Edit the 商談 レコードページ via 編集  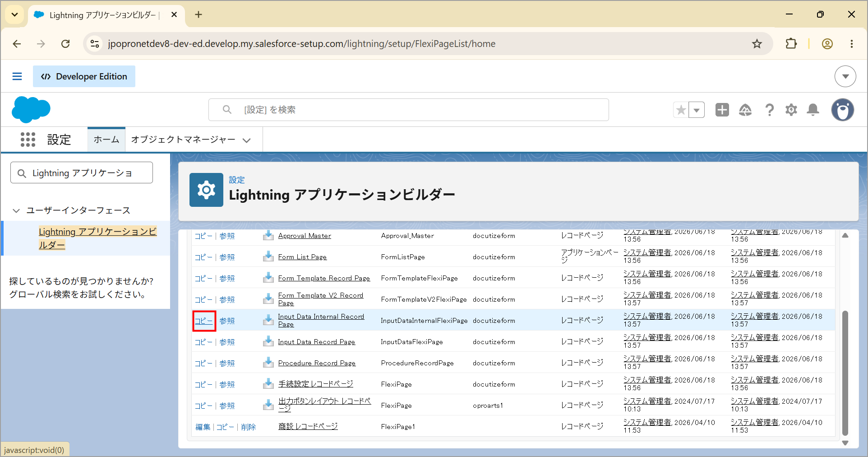203,427
